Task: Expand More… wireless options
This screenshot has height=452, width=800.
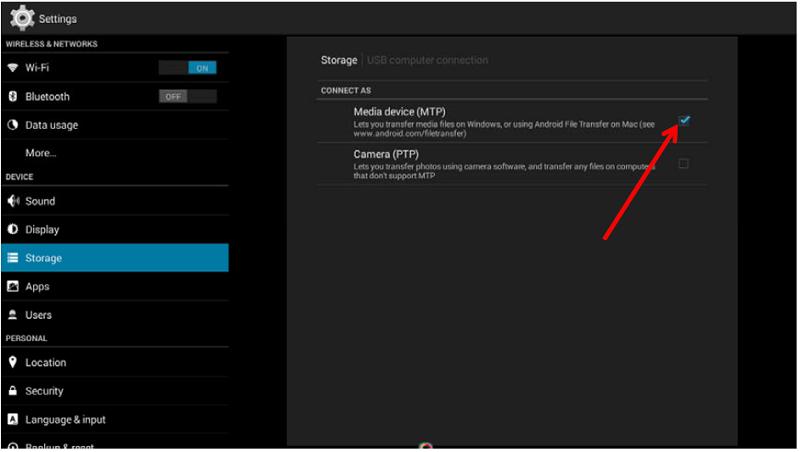Action: tap(41, 153)
